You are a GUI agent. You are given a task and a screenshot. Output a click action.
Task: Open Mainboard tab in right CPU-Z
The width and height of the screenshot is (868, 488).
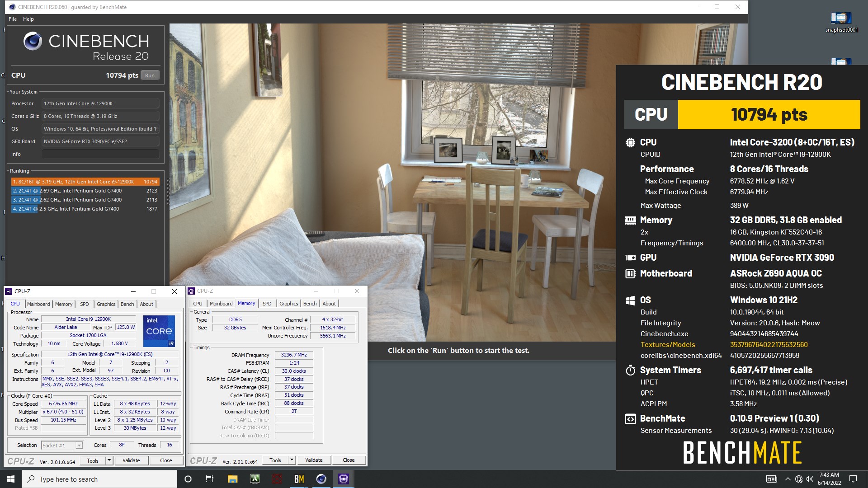[221, 304]
